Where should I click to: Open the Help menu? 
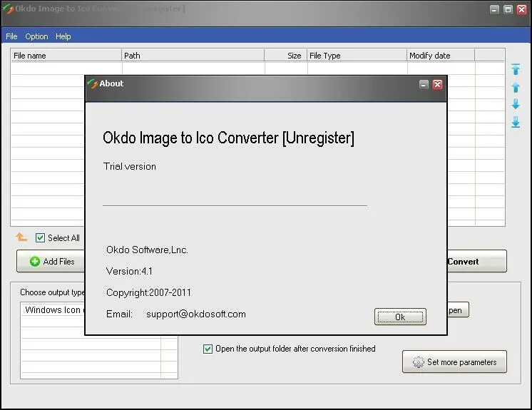[63, 36]
